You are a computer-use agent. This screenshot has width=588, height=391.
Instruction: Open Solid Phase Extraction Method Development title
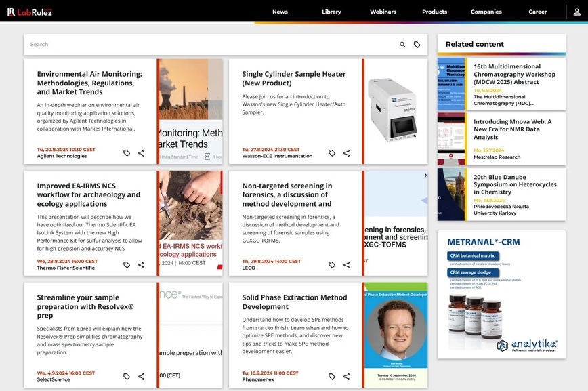(x=295, y=302)
